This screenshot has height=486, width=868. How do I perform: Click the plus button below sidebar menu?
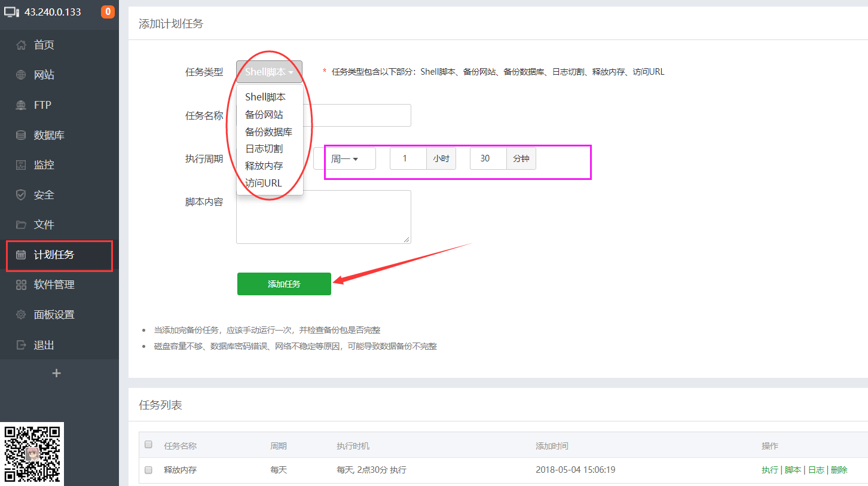[x=57, y=373]
